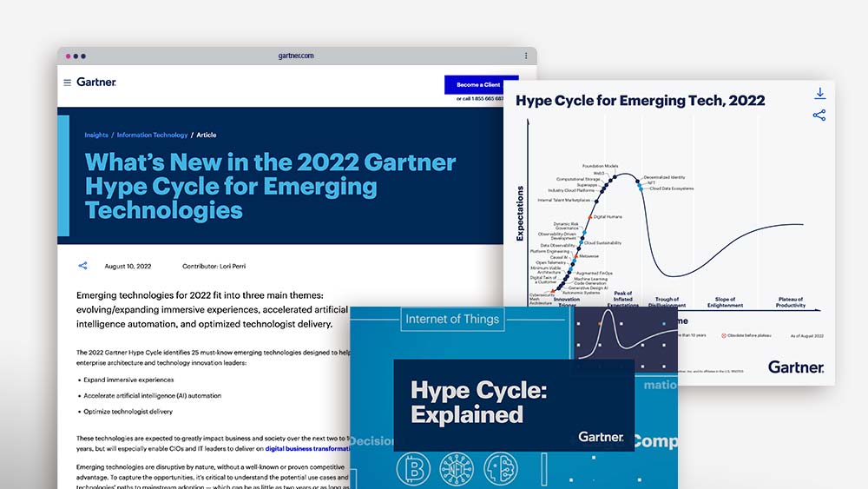Click Accelerate artificial intelligence automation bullet
Image resolution: width=868 pixels, height=489 pixels.
pos(152,396)
